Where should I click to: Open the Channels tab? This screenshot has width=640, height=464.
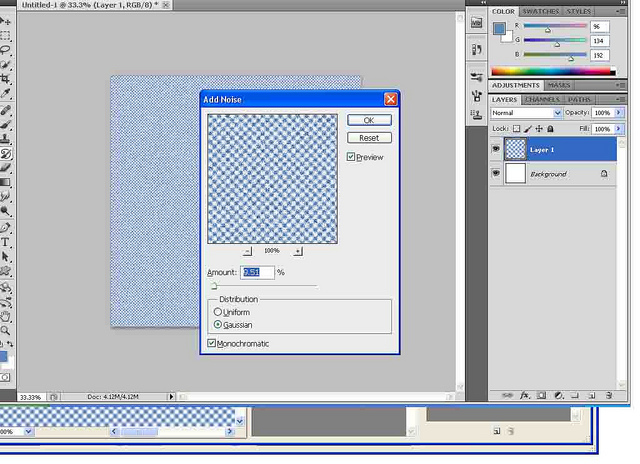pos(542,99)
